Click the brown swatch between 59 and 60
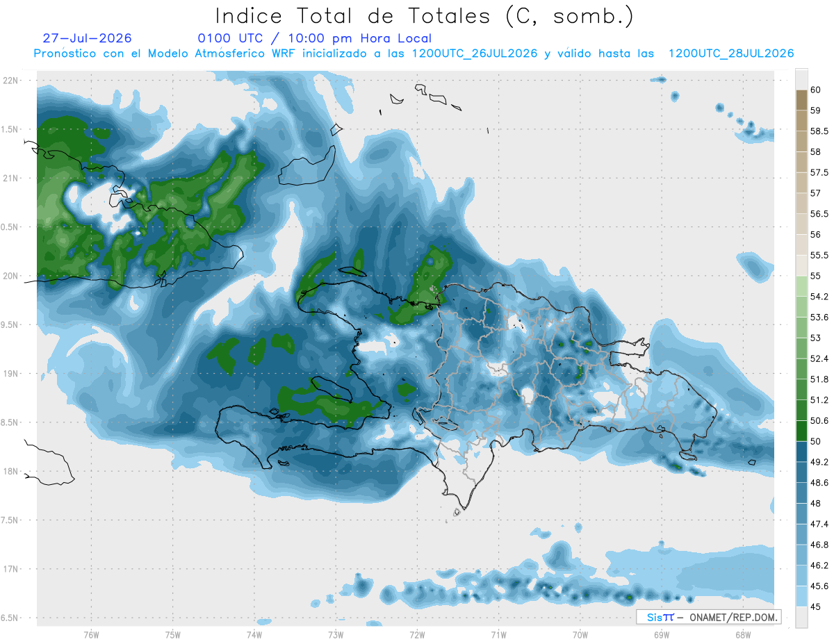834x644 pixels. [801, 100]
